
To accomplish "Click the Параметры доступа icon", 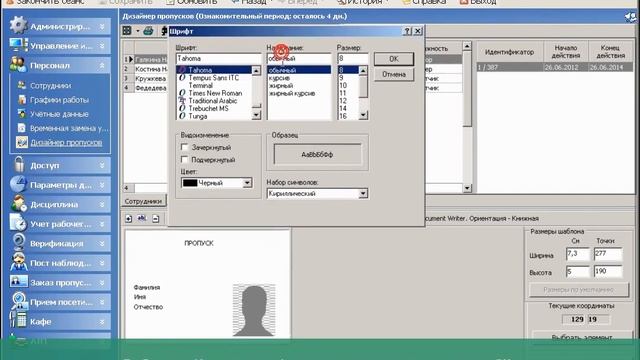I will [18, 184].
